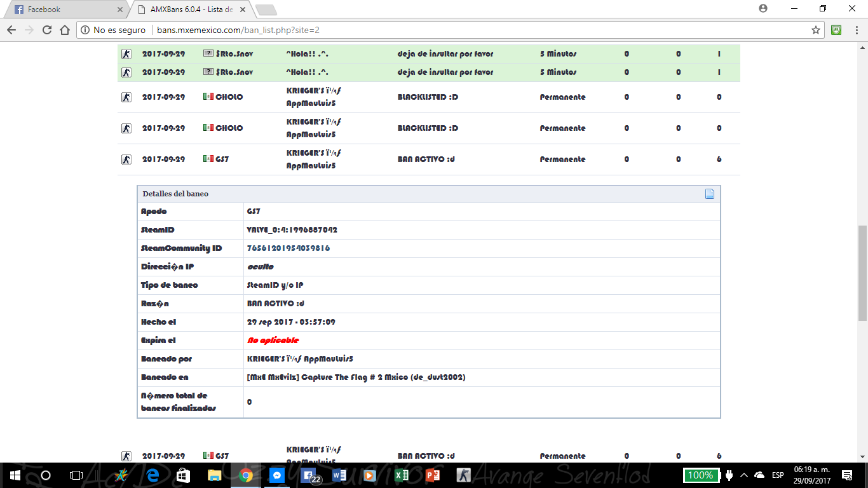Open Excel from the taskbar
This screenshot has height=488, width=868.
[401, 475]
